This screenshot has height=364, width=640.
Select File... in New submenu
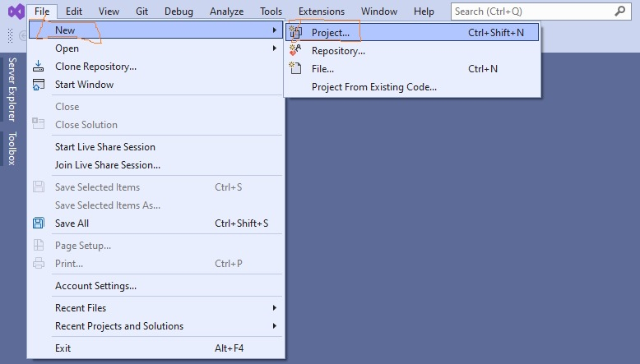(x=412, y=68)
